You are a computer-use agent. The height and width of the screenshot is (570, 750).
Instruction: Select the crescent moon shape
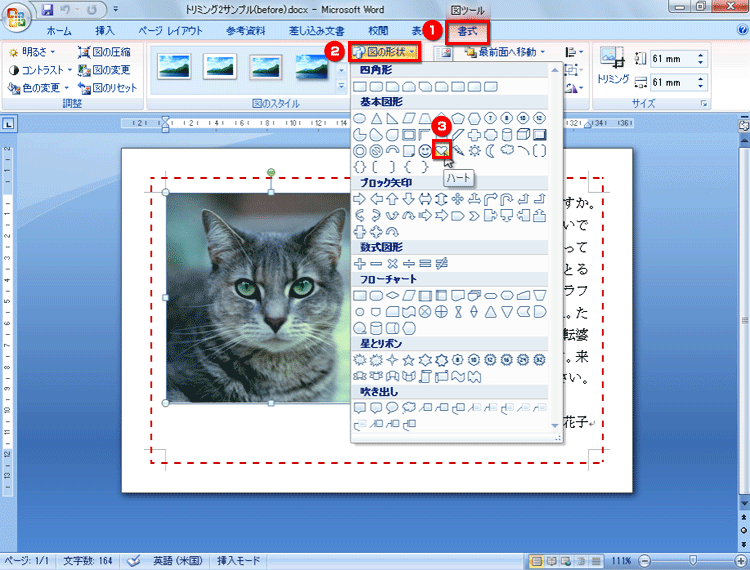[x=491, y=151]
